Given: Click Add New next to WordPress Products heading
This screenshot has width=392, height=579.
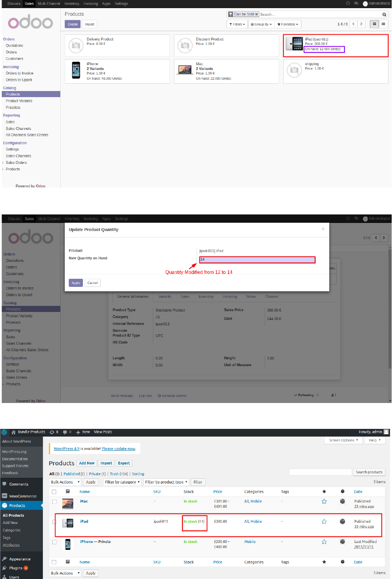Looking at the screenshot, I should point(87,463).
